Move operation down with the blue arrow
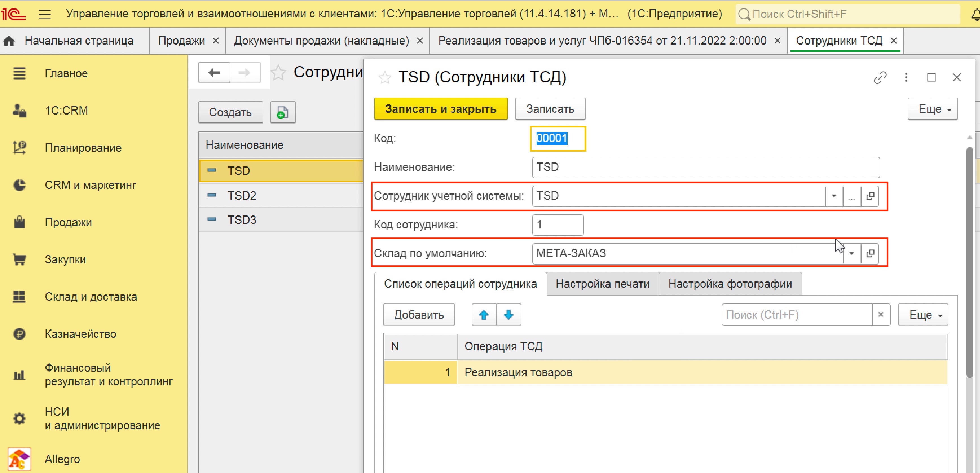 509,315
